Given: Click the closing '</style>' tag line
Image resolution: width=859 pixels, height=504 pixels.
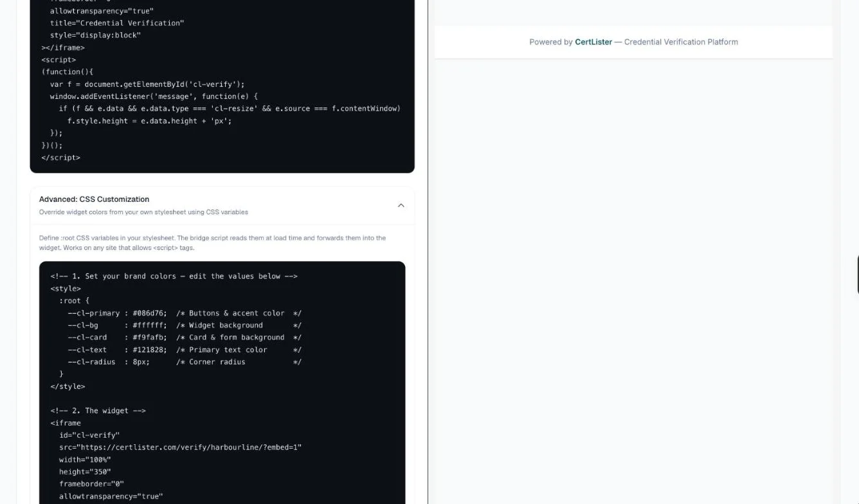Looking at the screenshot, I should click(x=68, y=386).
